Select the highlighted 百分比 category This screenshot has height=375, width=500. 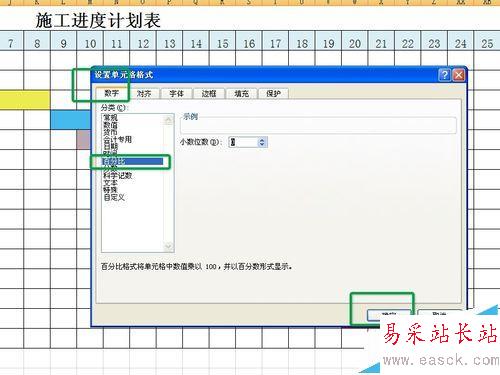[132, 162]
